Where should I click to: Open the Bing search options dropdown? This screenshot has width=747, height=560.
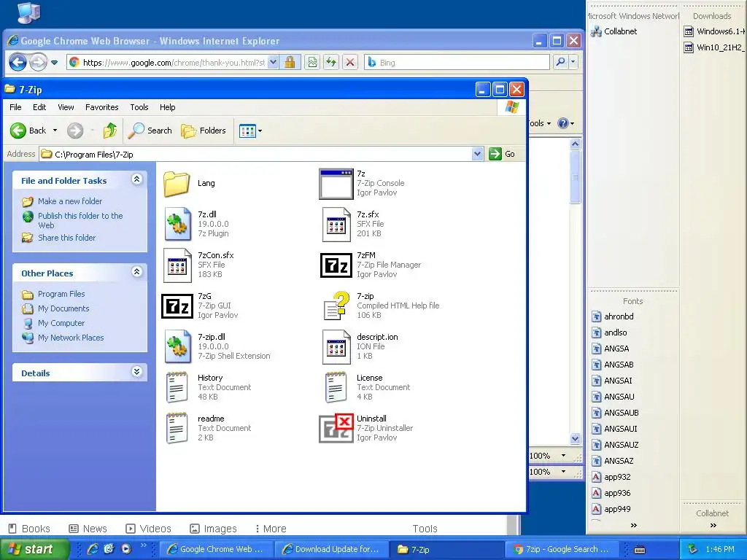click(x=573, y=62)
